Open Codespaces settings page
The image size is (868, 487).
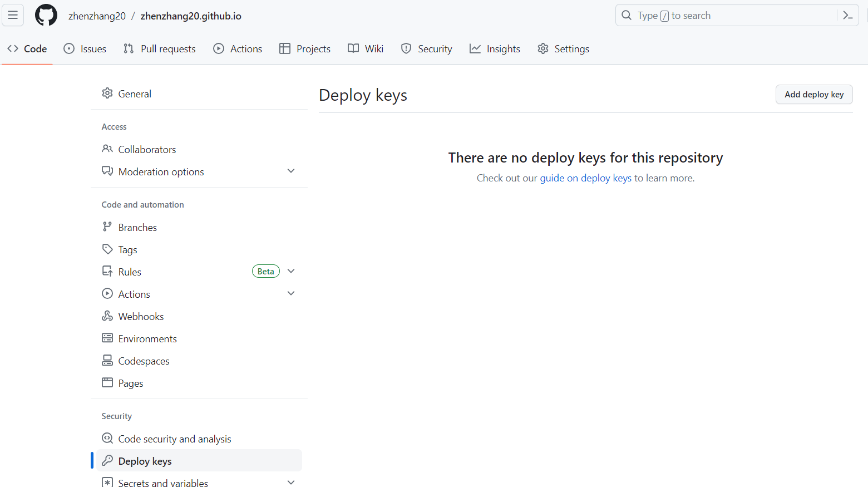pos(199,361)
